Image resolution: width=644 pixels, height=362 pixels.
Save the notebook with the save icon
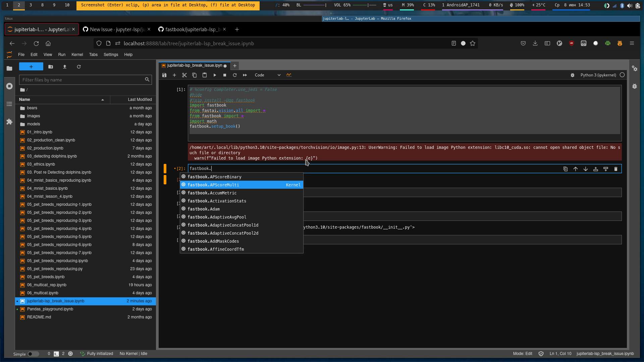point(164,75)
